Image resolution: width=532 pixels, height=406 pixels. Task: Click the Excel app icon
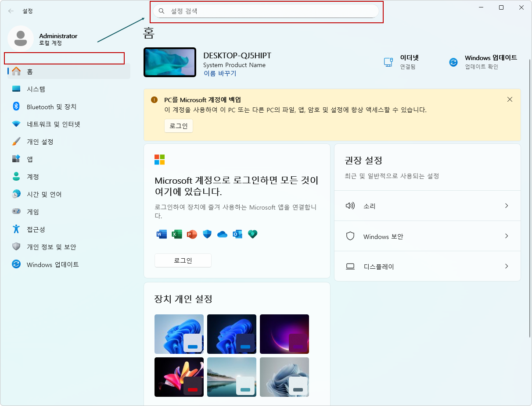(x=176, y=234)
